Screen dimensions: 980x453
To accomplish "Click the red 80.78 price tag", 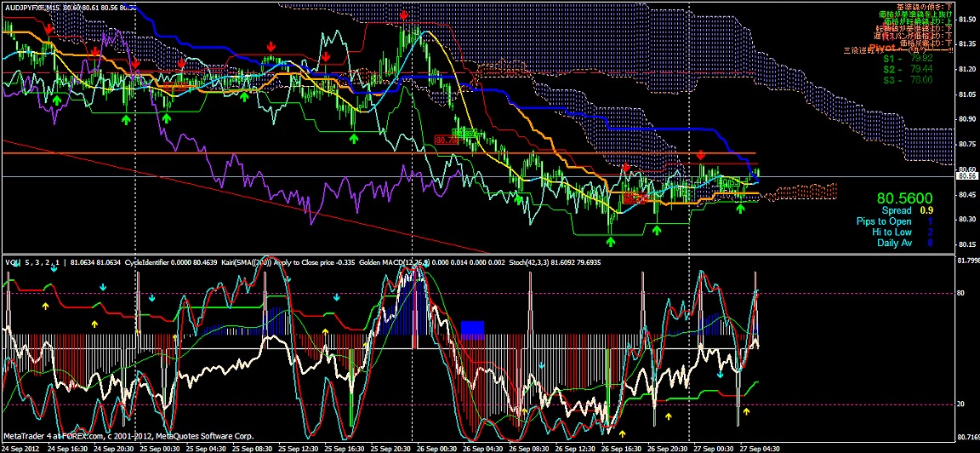I will point(447,139).
